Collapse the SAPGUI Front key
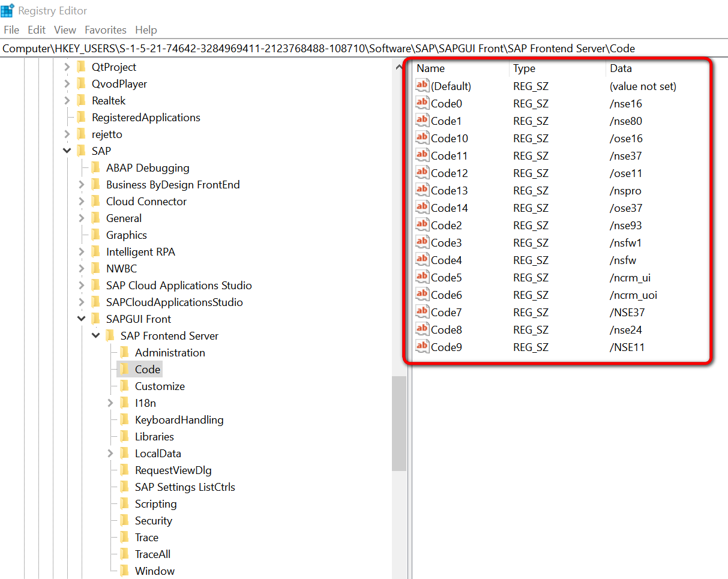The height and width of the screenshot is (579, 728). pos(82,319)
